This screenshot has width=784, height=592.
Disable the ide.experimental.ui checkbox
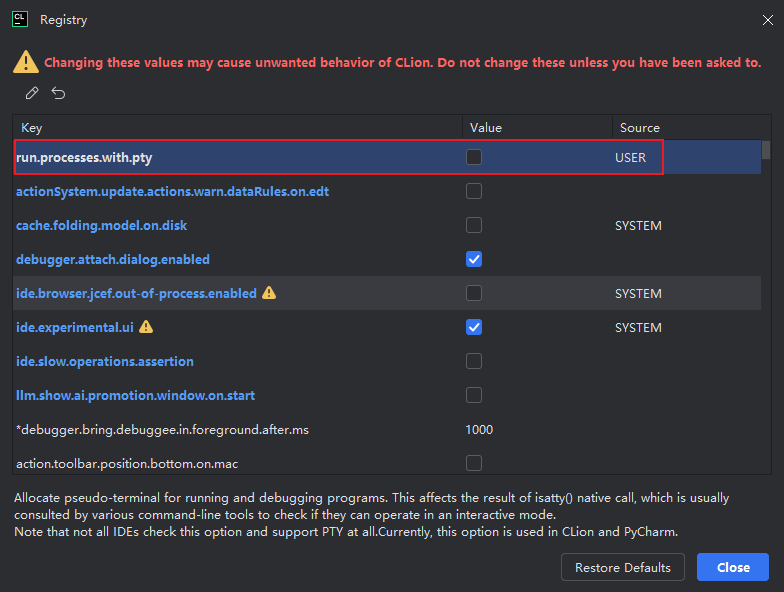coord(474,327)
